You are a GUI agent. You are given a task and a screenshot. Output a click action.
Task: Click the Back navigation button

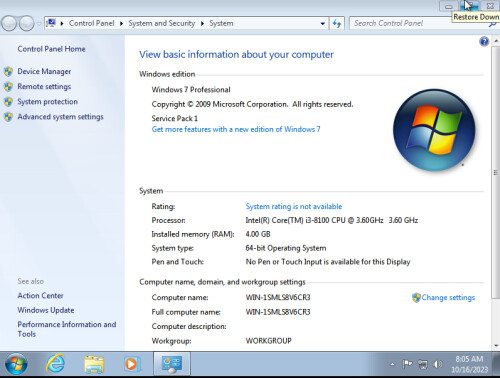pos(9,23)
